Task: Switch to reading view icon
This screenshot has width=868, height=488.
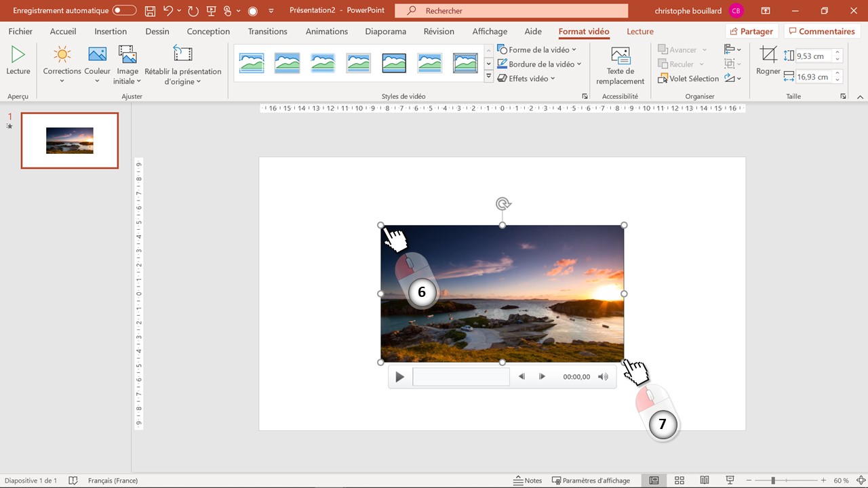Action: tap(705, 481)
